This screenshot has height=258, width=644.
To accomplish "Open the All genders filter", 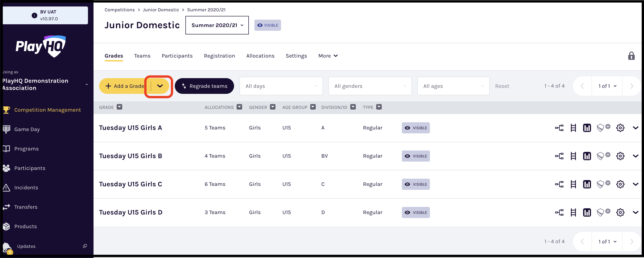I will (x=370, y=86).
